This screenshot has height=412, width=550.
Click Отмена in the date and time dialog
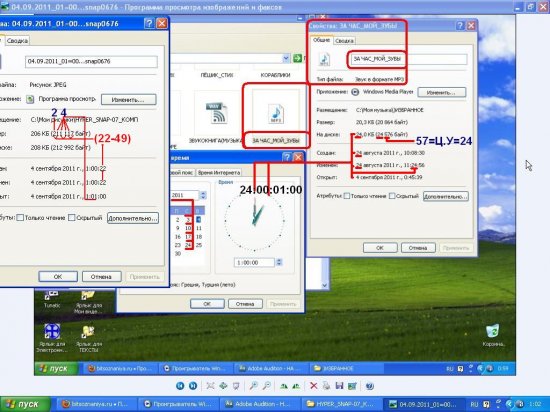(x=245, y=304)
